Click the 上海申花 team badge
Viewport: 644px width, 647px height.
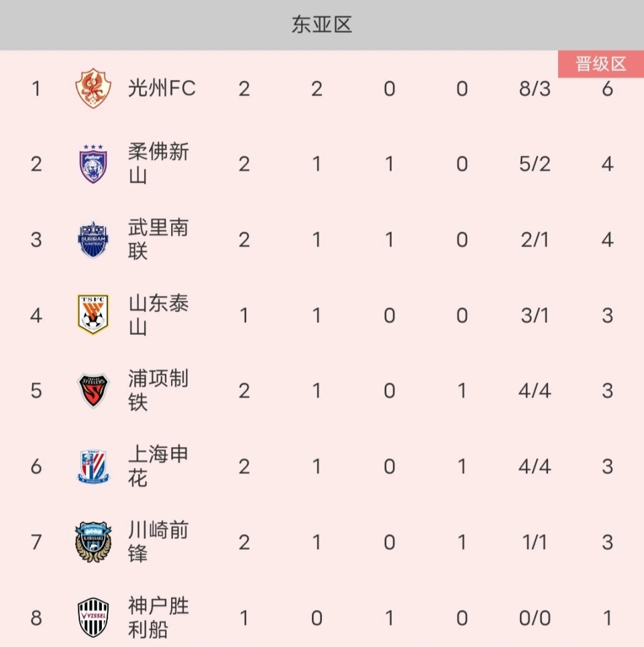tap(93, 466)
